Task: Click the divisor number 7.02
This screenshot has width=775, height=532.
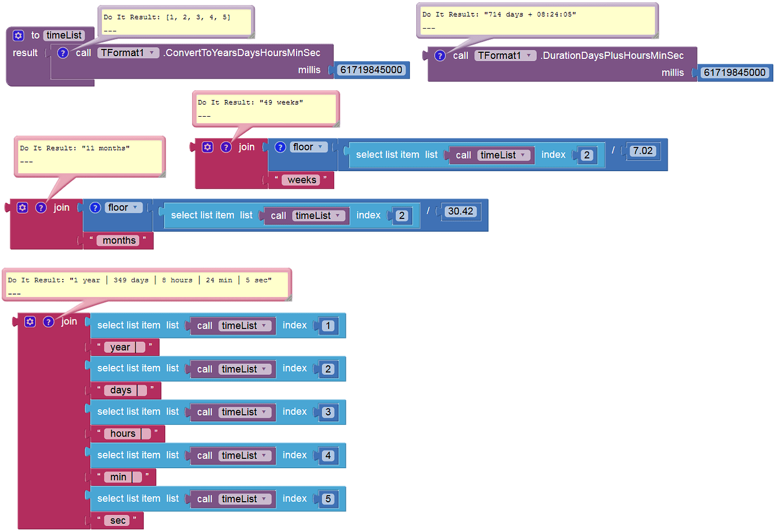Action: click(642, 151)
